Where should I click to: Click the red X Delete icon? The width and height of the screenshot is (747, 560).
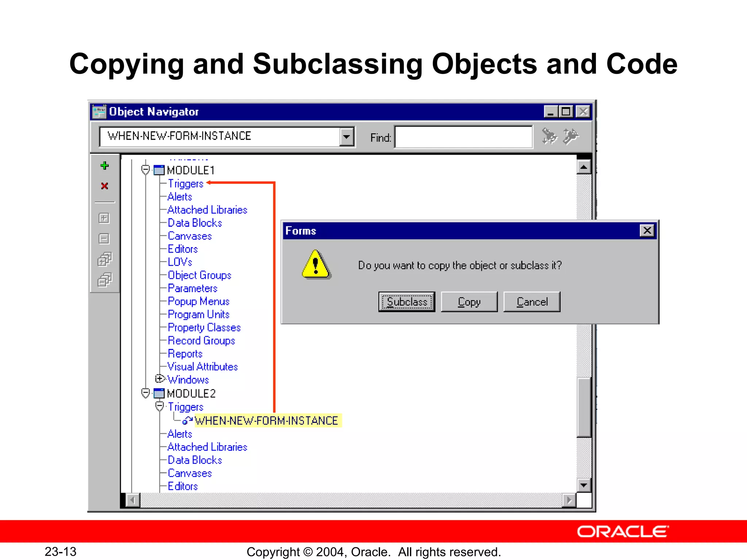pyautogui.click(x=105, y=186)
